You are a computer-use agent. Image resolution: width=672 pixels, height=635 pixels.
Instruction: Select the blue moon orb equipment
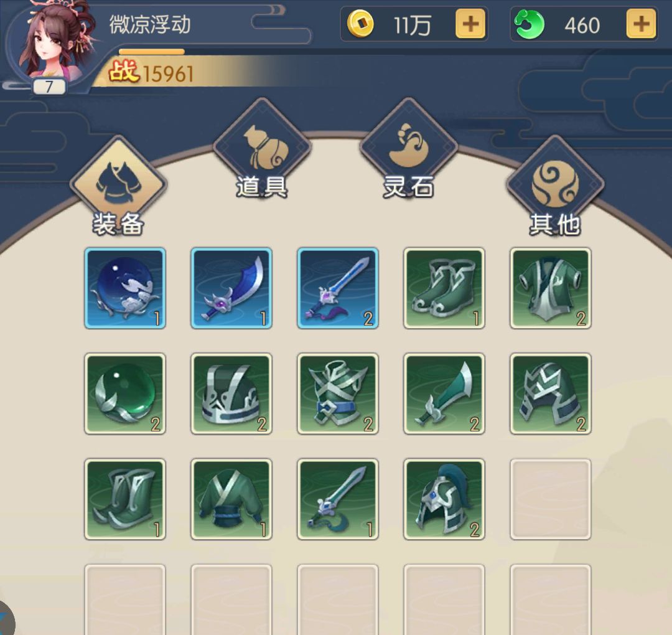pyautogui.click(x=124, y=288)
